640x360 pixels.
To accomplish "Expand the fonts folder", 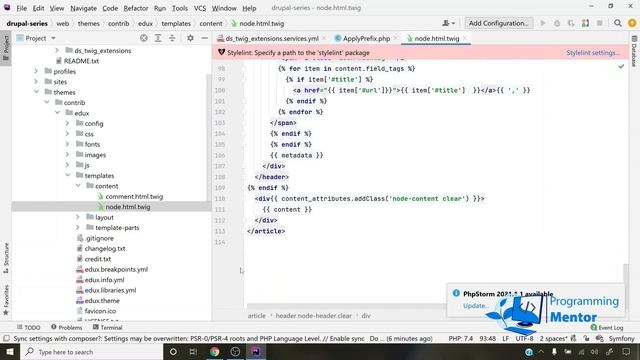I will 67,144.
